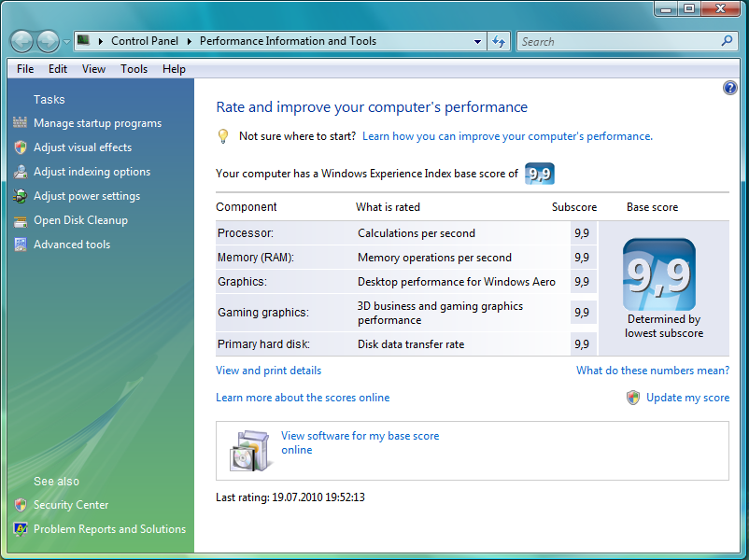Open the recent pages dropdown arrow
The height and width of the screenshot is (560, 749).
(x=66, y=42)
